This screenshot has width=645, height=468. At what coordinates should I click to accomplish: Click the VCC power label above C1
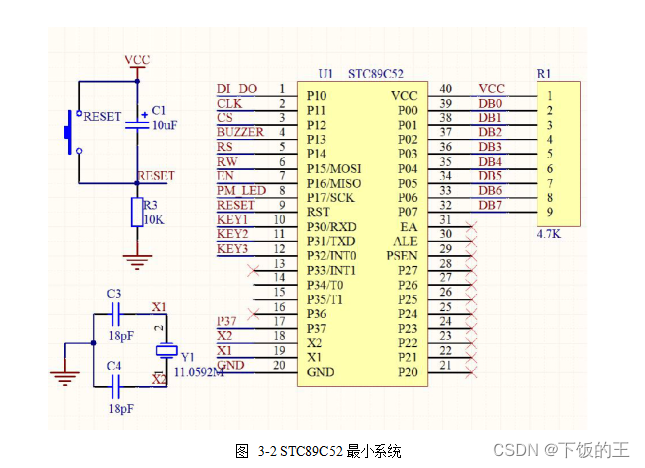pos(137,60)
